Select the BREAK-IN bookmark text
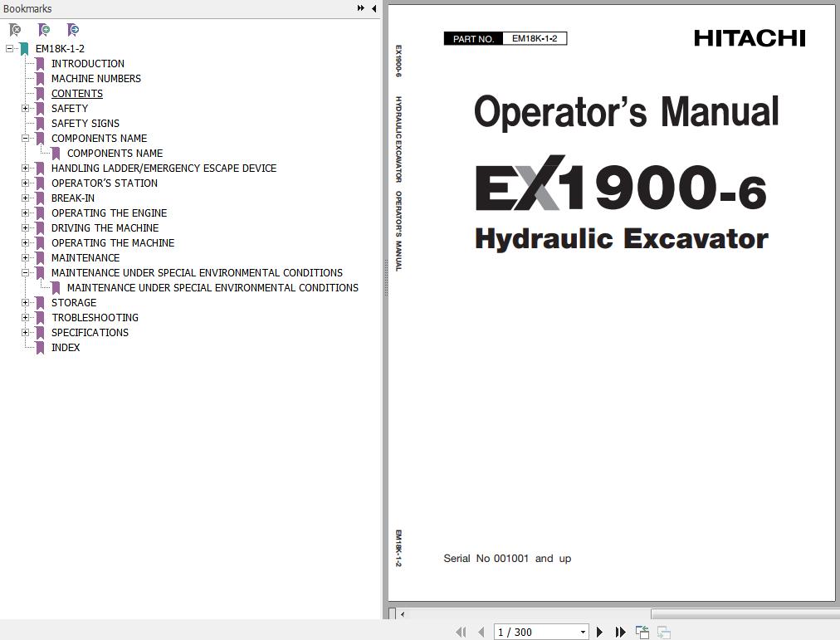 pyautogui.click(x=73, y=198)
